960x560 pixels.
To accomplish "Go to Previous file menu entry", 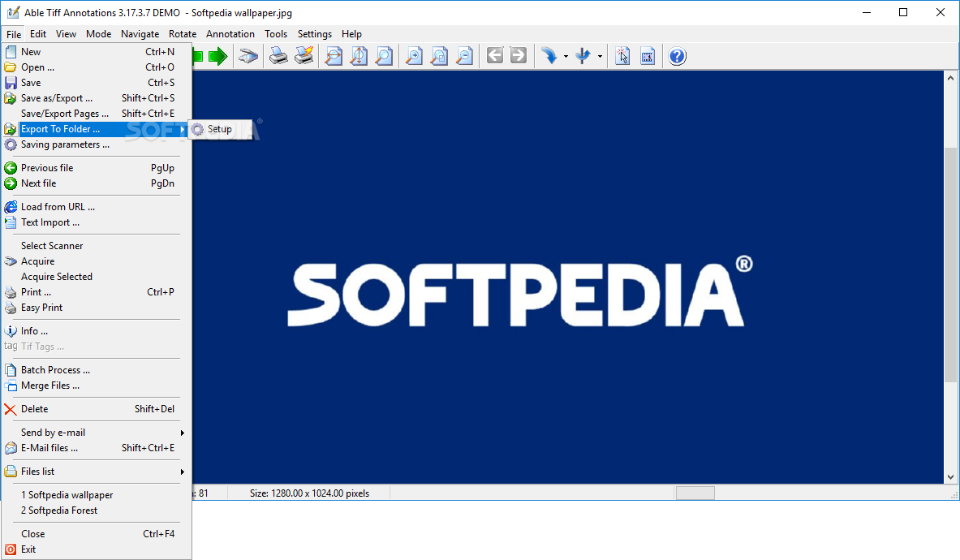I will [97, 168].
